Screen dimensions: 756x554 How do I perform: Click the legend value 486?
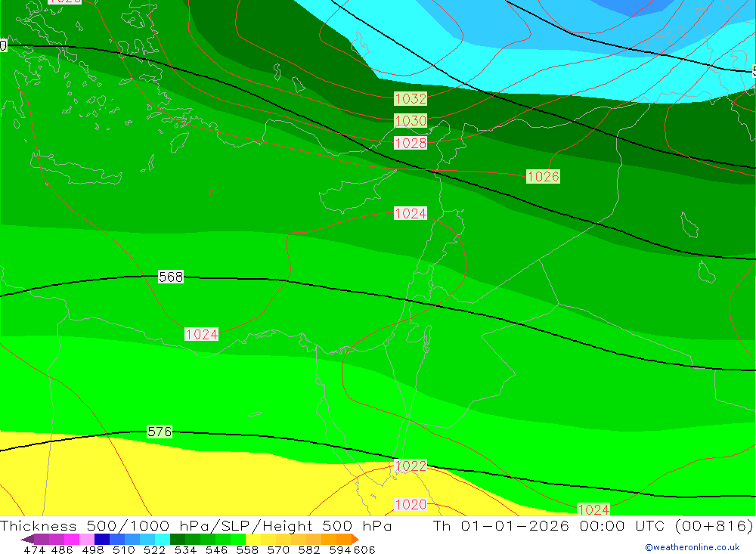tap(62, 550)
